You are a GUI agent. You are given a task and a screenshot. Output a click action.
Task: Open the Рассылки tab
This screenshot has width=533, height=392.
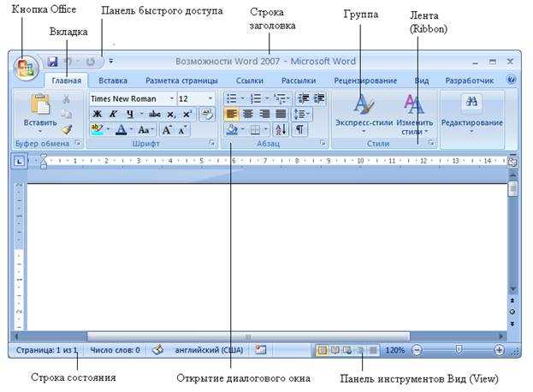pyautogui.click(x=299, y=80)
